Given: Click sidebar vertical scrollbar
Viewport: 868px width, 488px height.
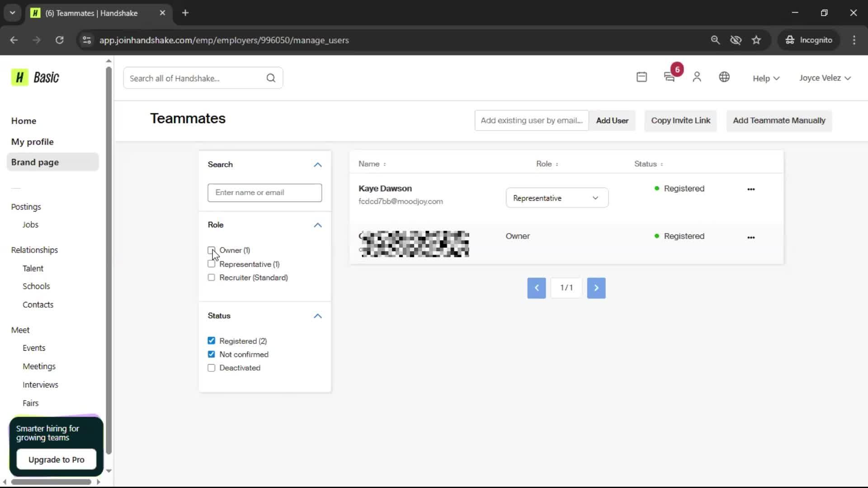Looking at the screenshot, I should pyautogui.click(x=108, y=260).
